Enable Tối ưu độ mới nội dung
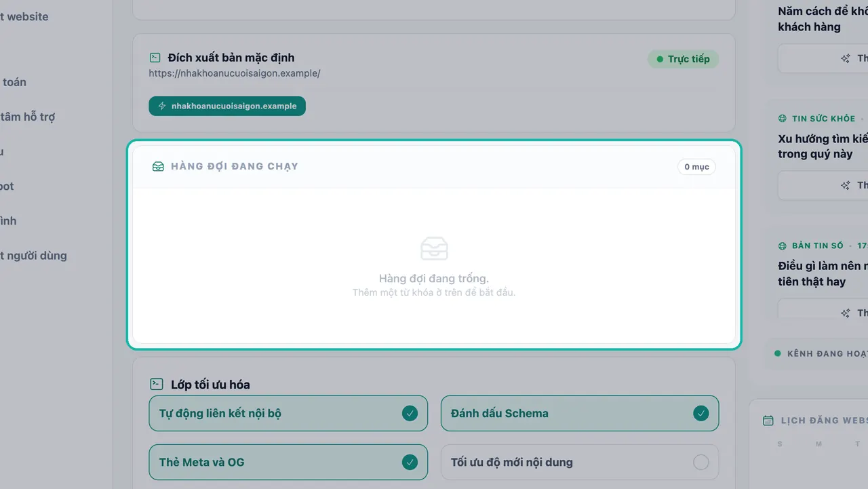The width and height of the screenshot is (868, 489). coord(580,462)
